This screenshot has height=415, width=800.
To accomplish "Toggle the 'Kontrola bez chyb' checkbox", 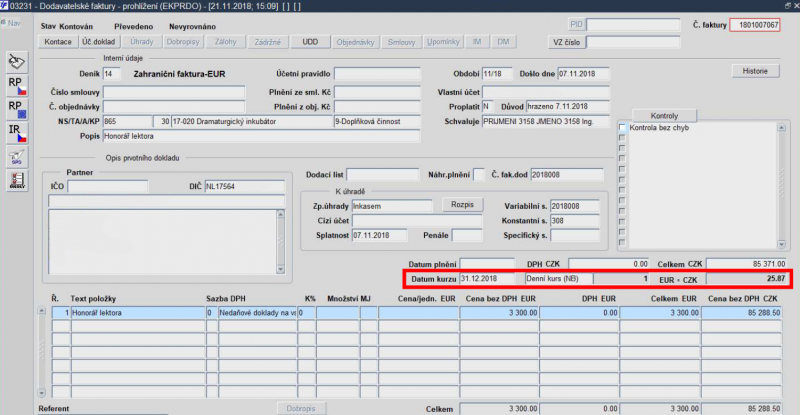I will (622, 127).
